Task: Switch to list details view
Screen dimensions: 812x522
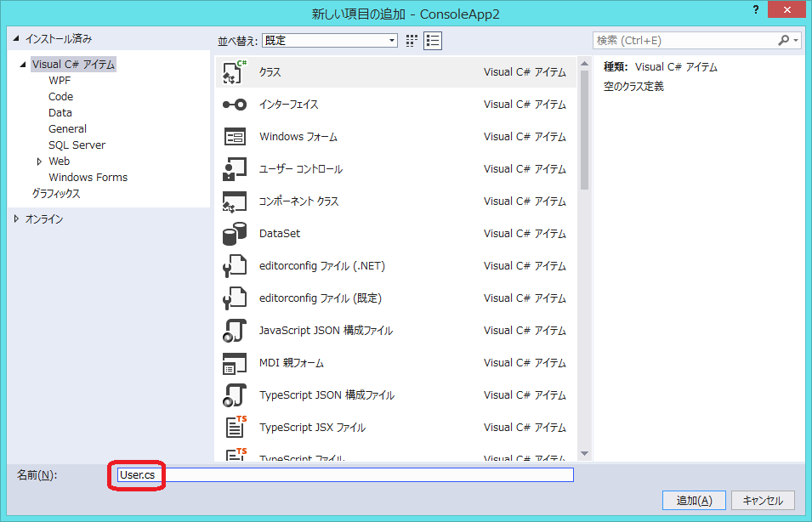Action: (433, 41)
